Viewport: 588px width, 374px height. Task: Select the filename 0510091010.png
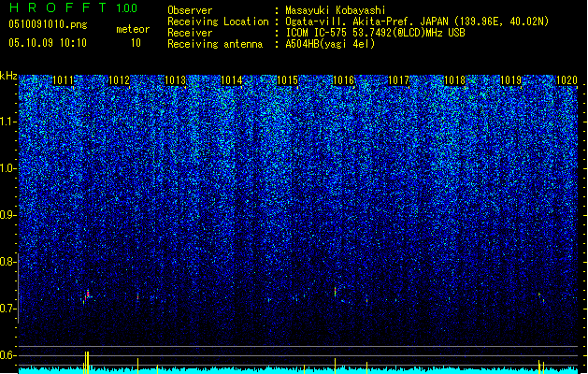[x=48, y=24]
